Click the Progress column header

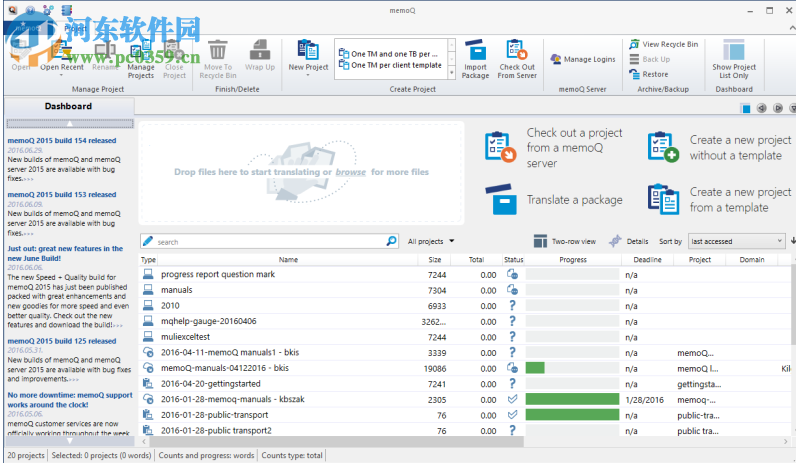tap(573, 259)
